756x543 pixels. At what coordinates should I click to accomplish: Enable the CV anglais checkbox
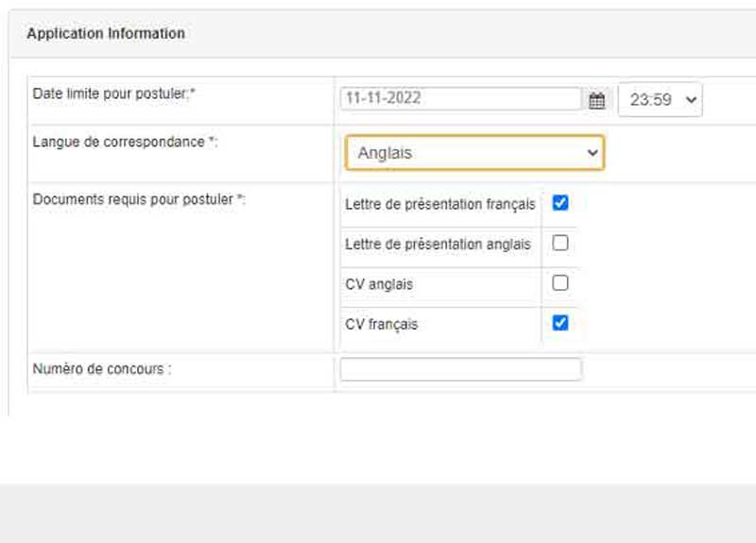tap(560, 282)
